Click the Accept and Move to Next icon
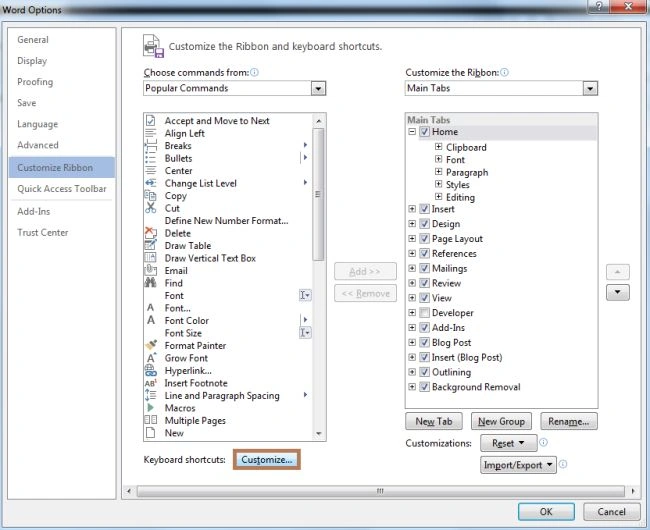The image size is (650, 530). [x=150, y=121]
